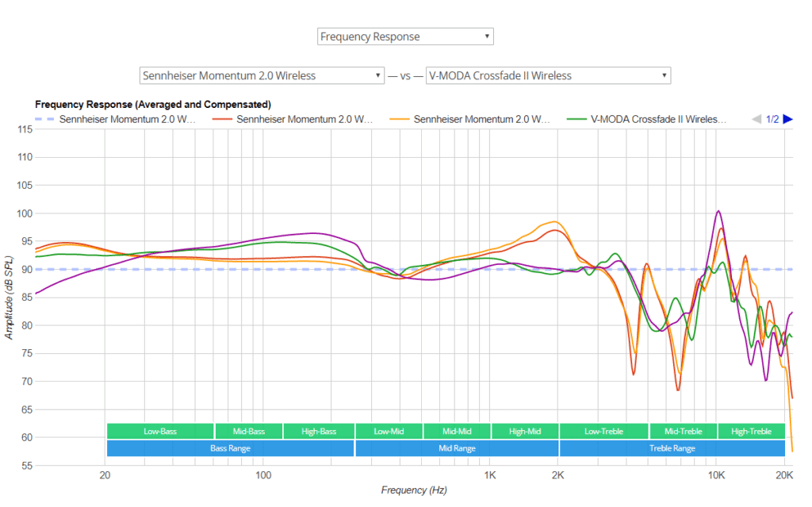Click the High-Bass band label
The image size is (812, 507).
pyautogui.click(x=319, y=432)
